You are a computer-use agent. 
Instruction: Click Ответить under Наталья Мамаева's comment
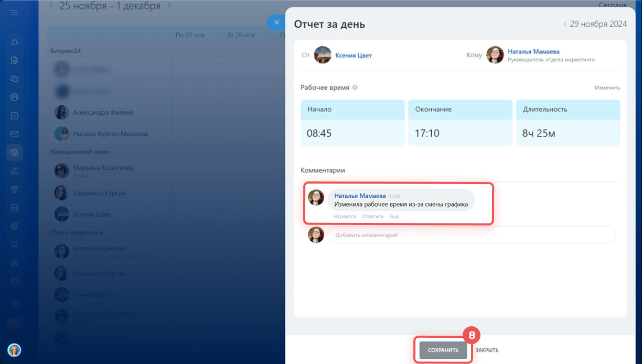coord(372,217)
